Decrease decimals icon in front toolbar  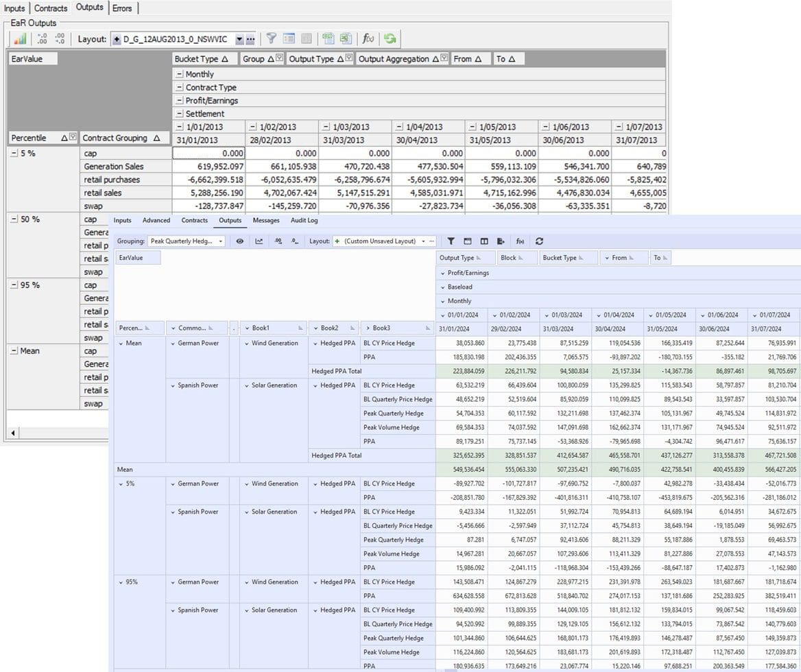point(295,241)
